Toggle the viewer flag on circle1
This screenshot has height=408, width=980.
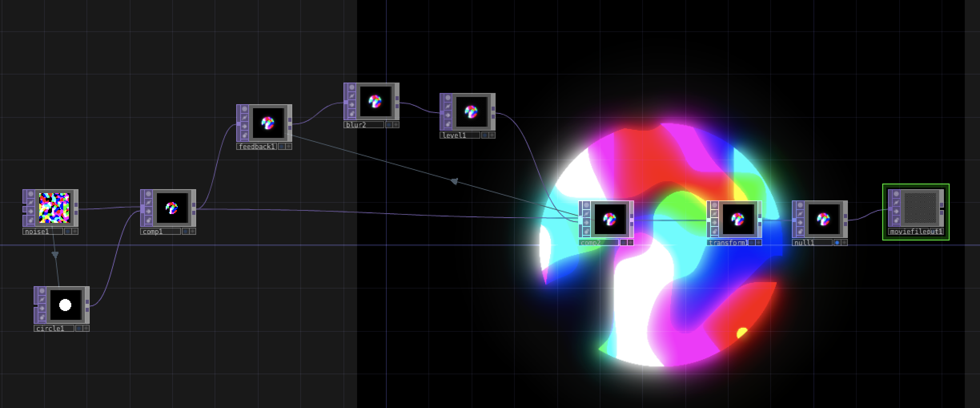pos(42,291)
